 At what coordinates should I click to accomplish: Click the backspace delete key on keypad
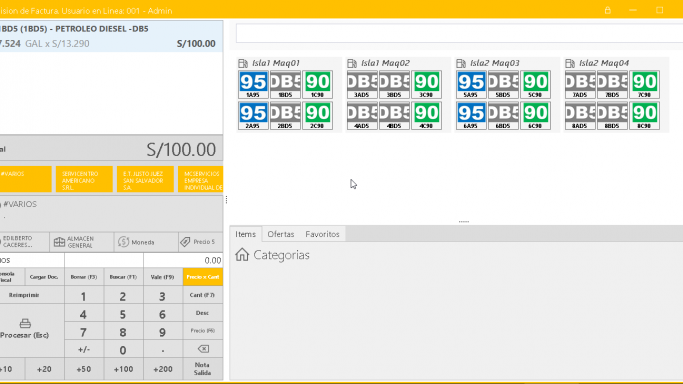pos(203,349)
